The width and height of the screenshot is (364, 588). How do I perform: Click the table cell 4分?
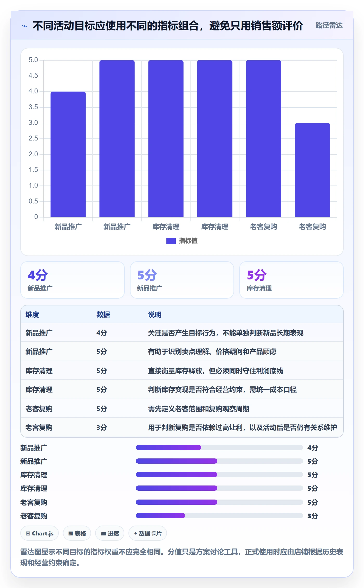[x=102, y=333]
